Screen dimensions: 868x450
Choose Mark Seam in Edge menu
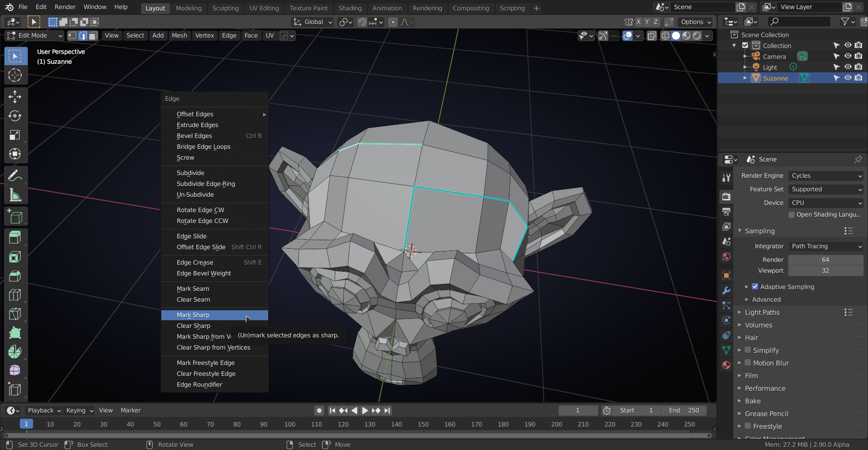click(215, 289)
